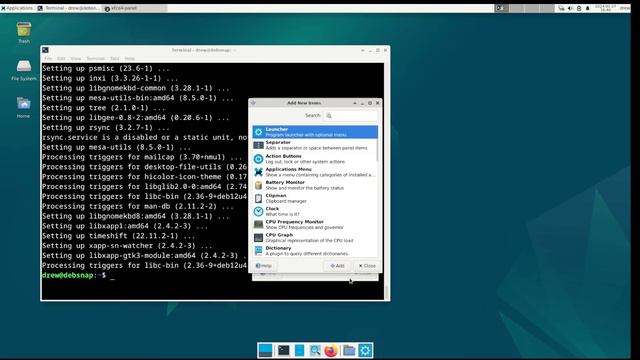The width and height of the screenshot is (640, 360).
Task: Click the Add button in dialog
Action: (337, 266)
